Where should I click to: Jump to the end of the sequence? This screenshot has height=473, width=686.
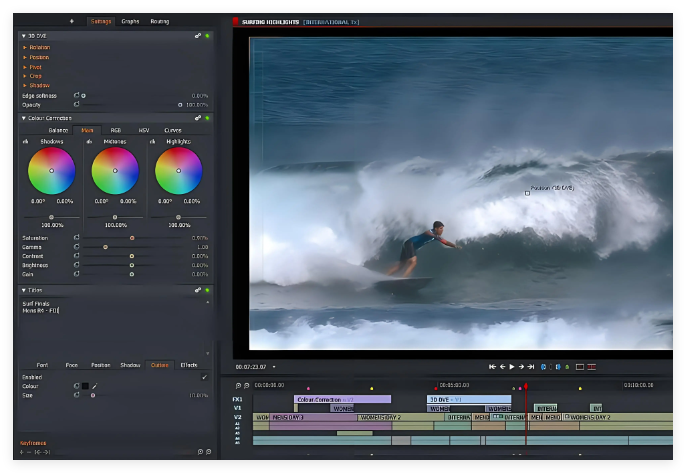[x=531, y=367]
